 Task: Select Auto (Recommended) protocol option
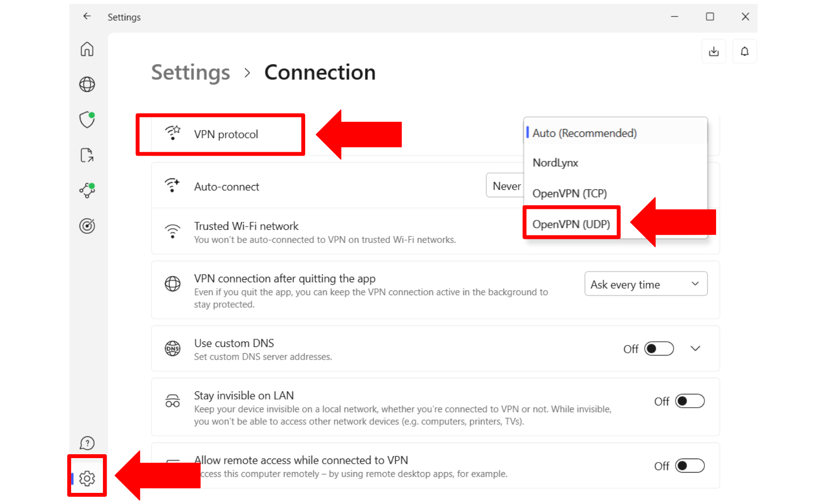click(x=615, y=133)
